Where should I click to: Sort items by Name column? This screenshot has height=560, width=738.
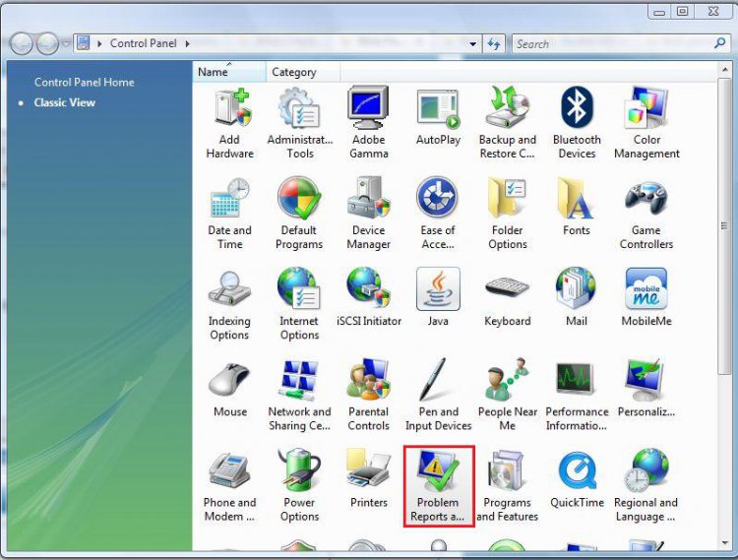tap(229, 72)
